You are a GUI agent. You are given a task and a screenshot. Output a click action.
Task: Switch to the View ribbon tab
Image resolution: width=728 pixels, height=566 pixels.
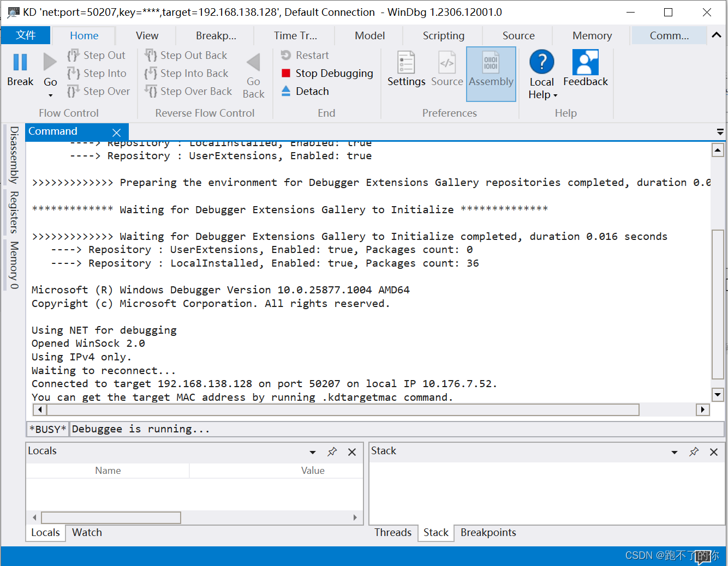pyautogui.click(x=147, y=35)
